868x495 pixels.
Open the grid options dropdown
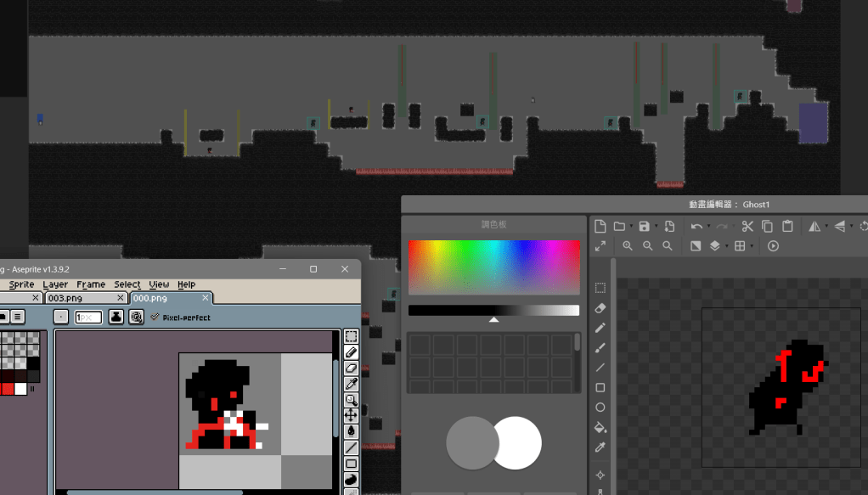[x=752, y=246]
